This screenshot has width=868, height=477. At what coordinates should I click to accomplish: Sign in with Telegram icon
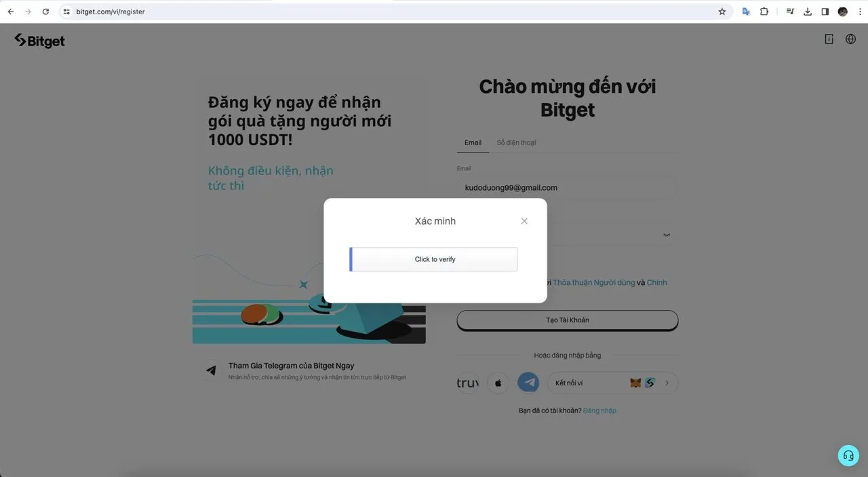[x=528, y=383]
